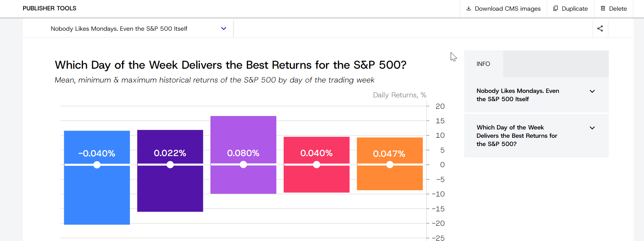Click the Duplicate copy icon
This screenshot has width=644, height=241.
click(x=556, y=8)
